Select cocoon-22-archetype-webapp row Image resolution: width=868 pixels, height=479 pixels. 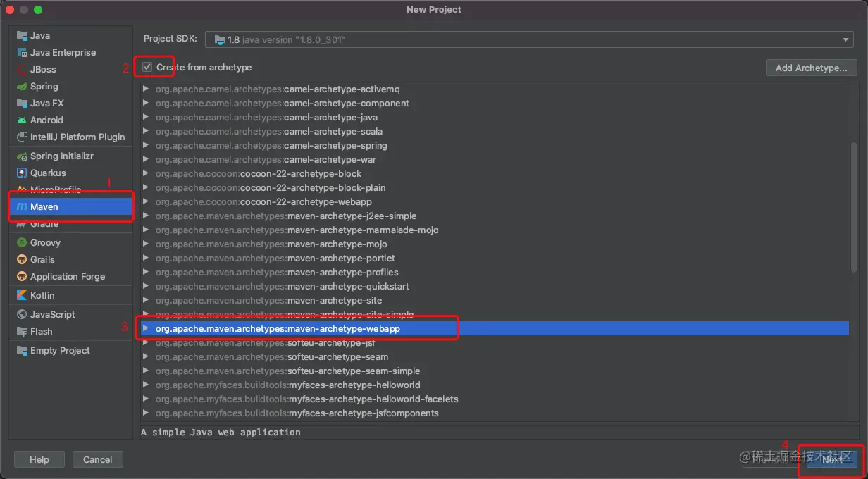pos(494,201)
